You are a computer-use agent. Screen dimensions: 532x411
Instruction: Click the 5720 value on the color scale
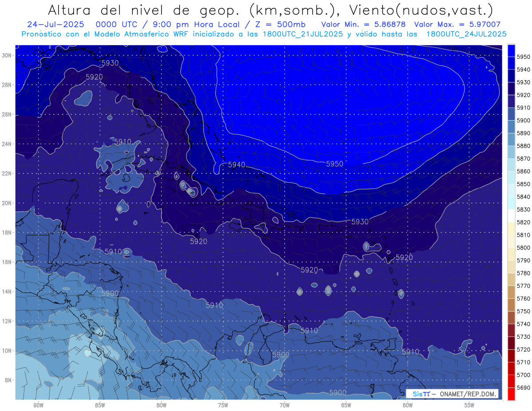524,349
